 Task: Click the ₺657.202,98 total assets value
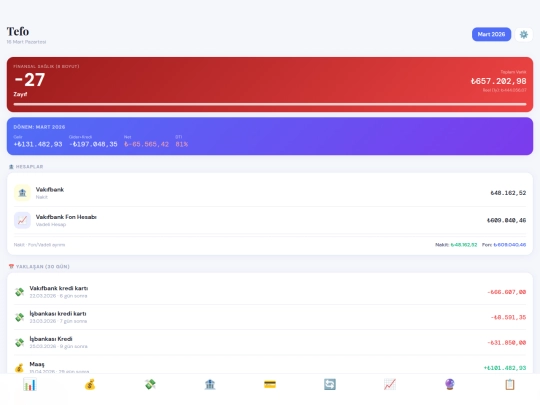click(498, 81)
